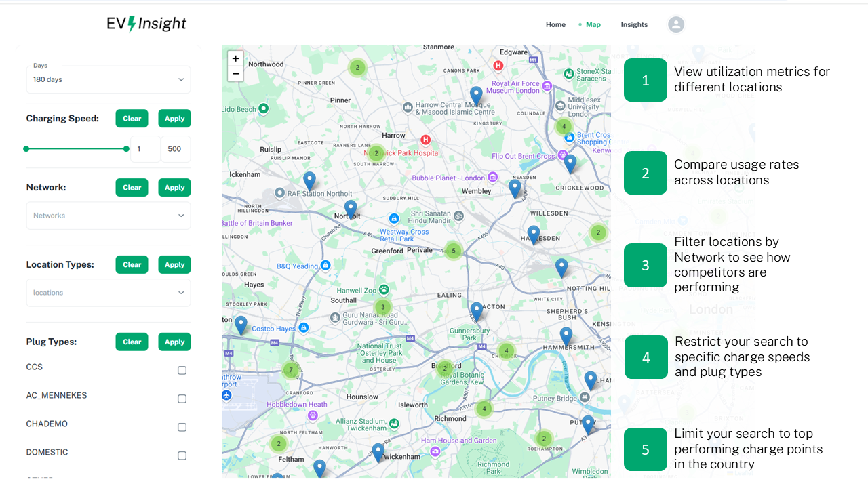Open the Days dropdown showing 180 days
Image resolution: width=868 pixels, height=488 pixels.
108,79
